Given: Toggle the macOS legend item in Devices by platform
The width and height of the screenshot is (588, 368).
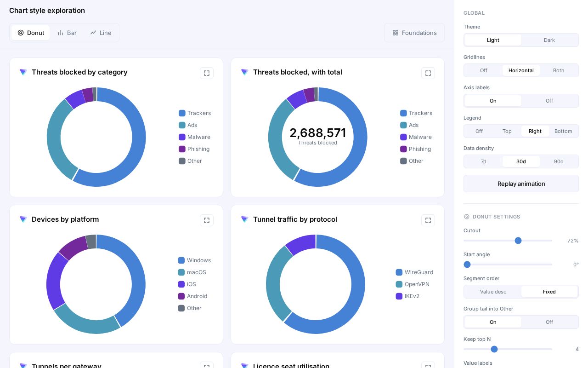Looking at the screenshot, I should (x=192, y=272).
